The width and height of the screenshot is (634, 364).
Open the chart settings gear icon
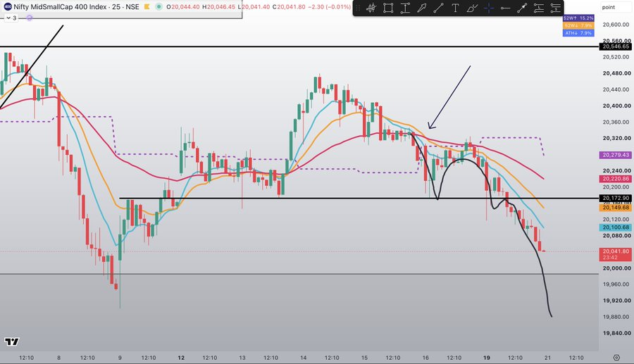616,358
